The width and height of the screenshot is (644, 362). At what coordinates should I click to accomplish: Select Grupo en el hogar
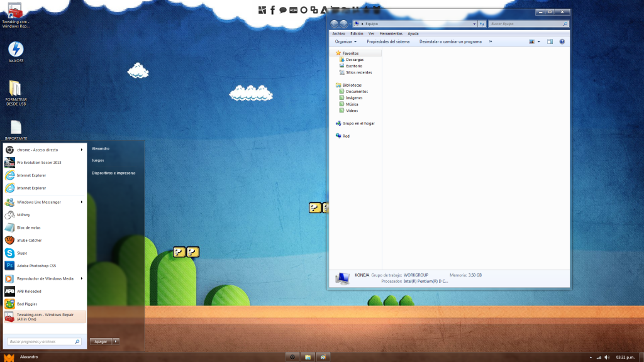pyautogui.click(x=355, y=124)
